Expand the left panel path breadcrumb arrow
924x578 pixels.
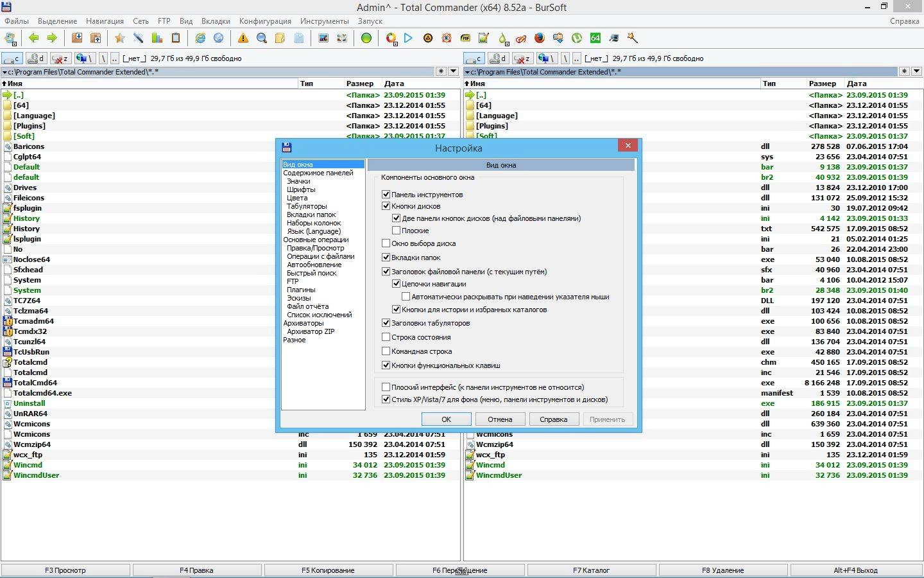(4, 72)
